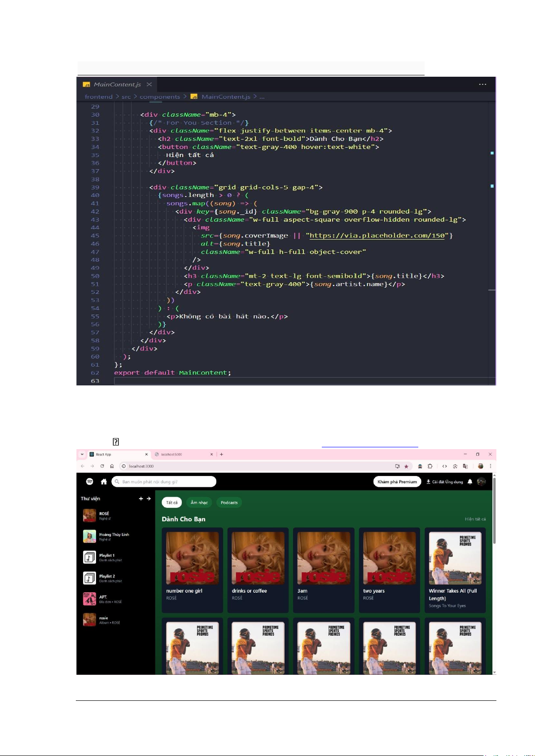Click the Khám phá Premium button
The image size is (535, 756).
[397, 482]
